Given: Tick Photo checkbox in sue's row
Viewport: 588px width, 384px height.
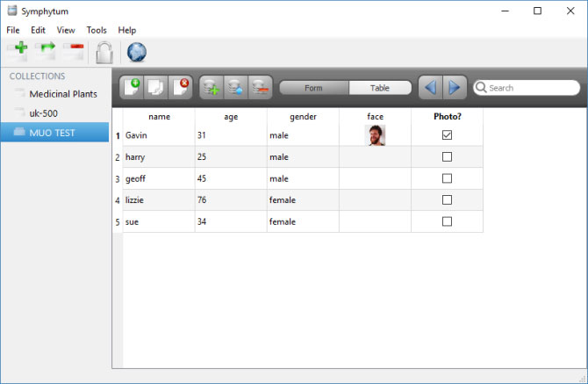Looking at the screenshot, I should pyautogui.click(x=447, y=221).
